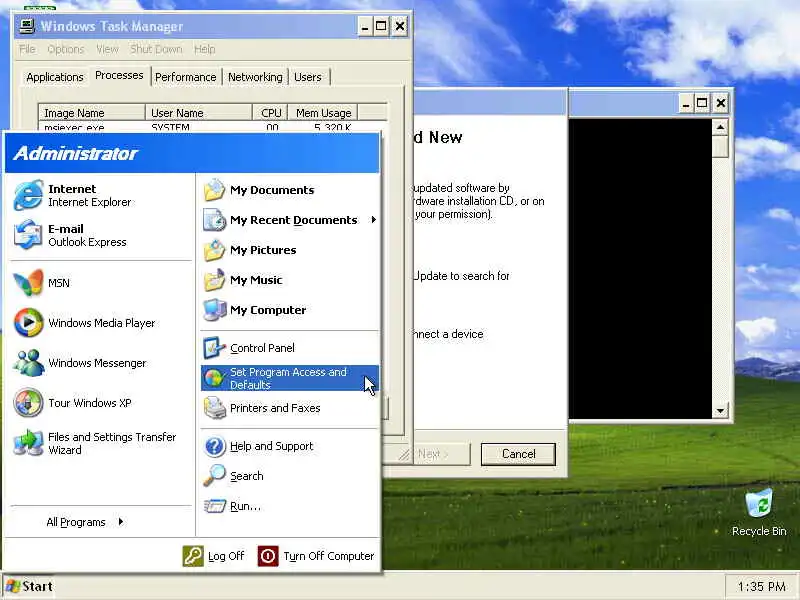
Task: Switch to the Performance tab
Action: (186, 77)
